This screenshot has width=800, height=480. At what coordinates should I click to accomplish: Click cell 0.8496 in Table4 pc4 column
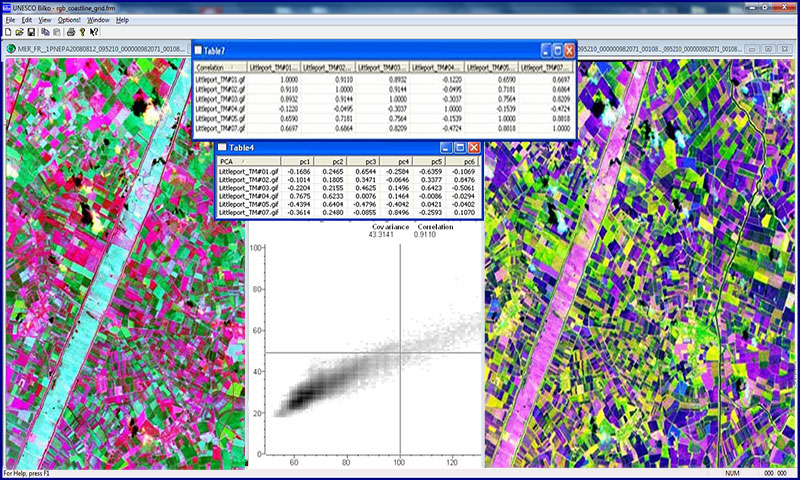[x=398, y=212]
